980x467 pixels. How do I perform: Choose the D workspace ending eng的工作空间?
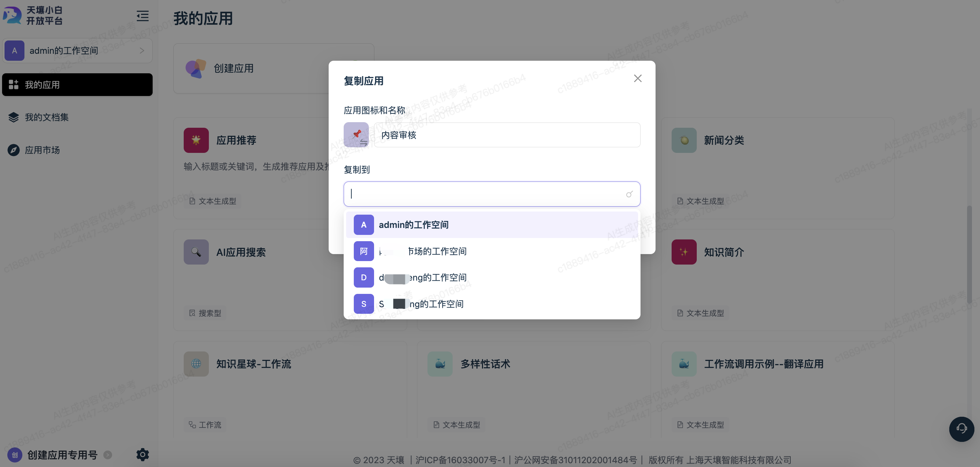(x=492, y=277)
